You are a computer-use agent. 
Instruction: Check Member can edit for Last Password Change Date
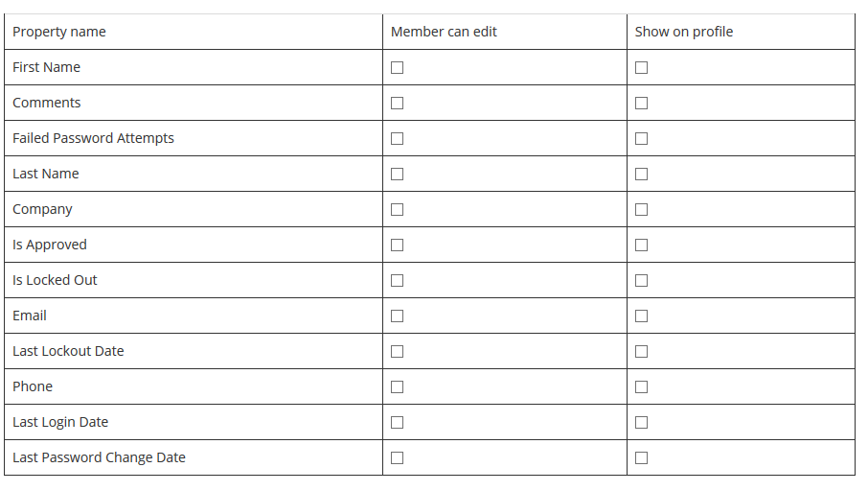pos(397,457)
